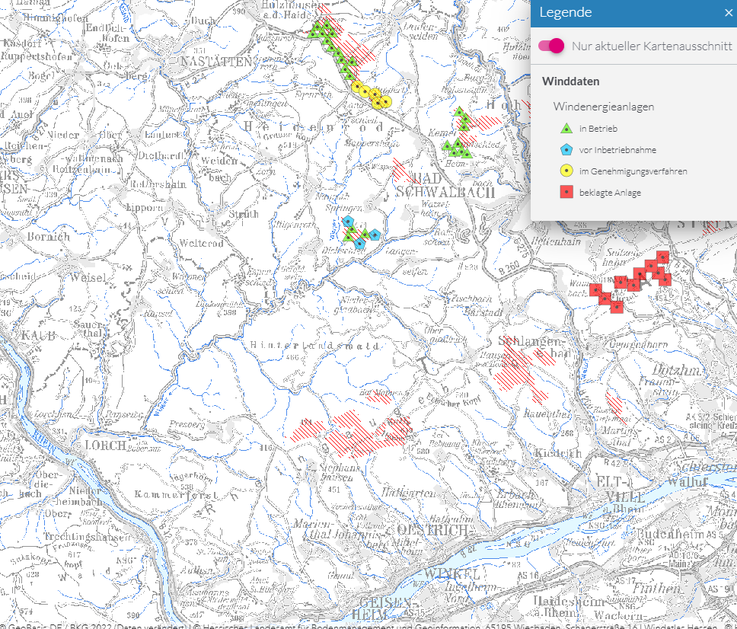The width and height of the screenshot is (737, 629).
Task: Click the 'Legende' panel title
Action: tap(565, 12)
